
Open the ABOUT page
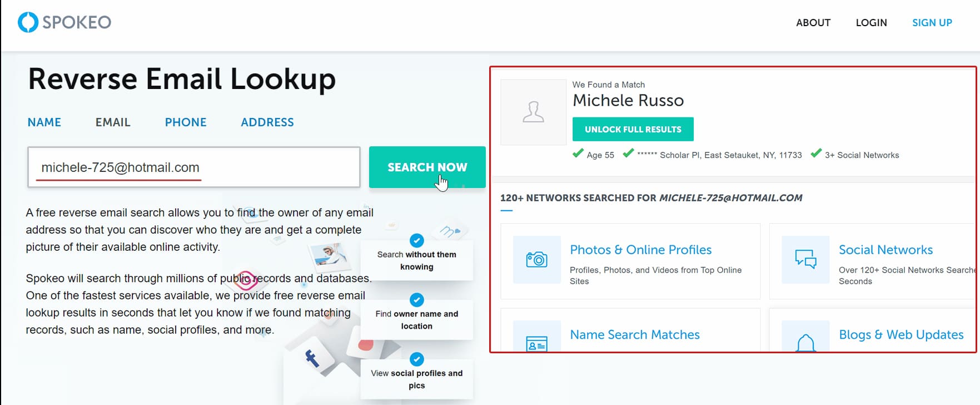[x=813, y=23]
